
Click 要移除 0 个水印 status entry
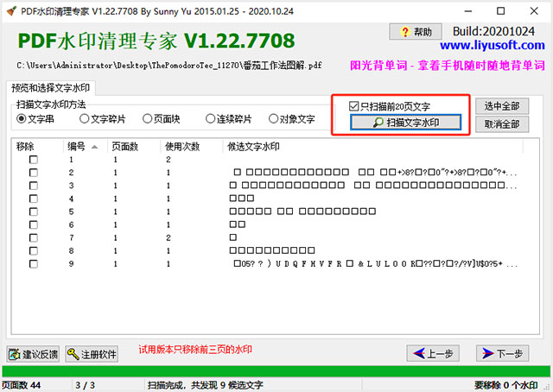(x=505, y=385)
